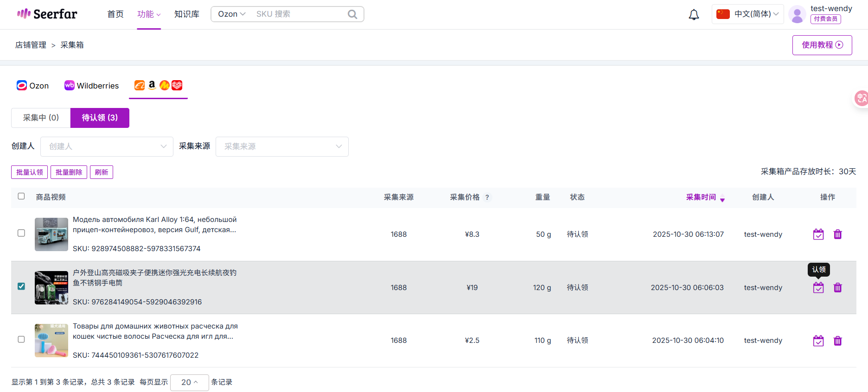Check the Karl Alloy car model row
Viewport: 868px width, 392px height.
point(21,233)
